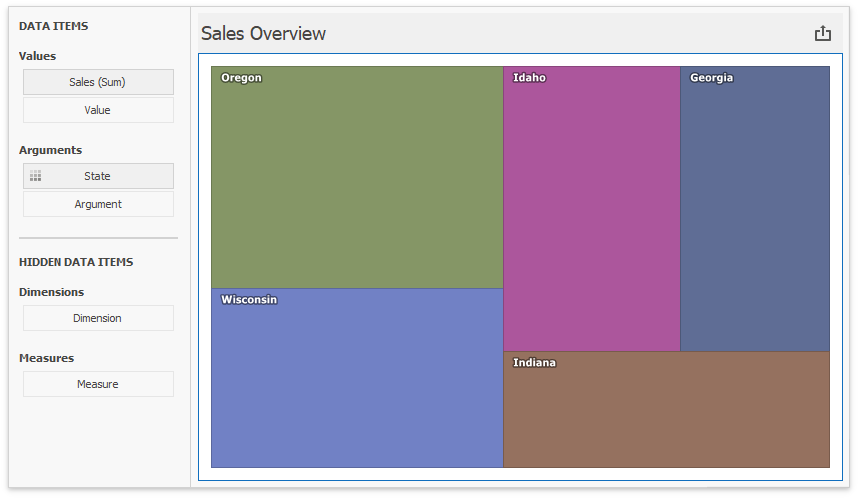Viewport: 858px width, 498px height.
Task: Click the hidden Dimension placeholder
Action: click(98, 318)
